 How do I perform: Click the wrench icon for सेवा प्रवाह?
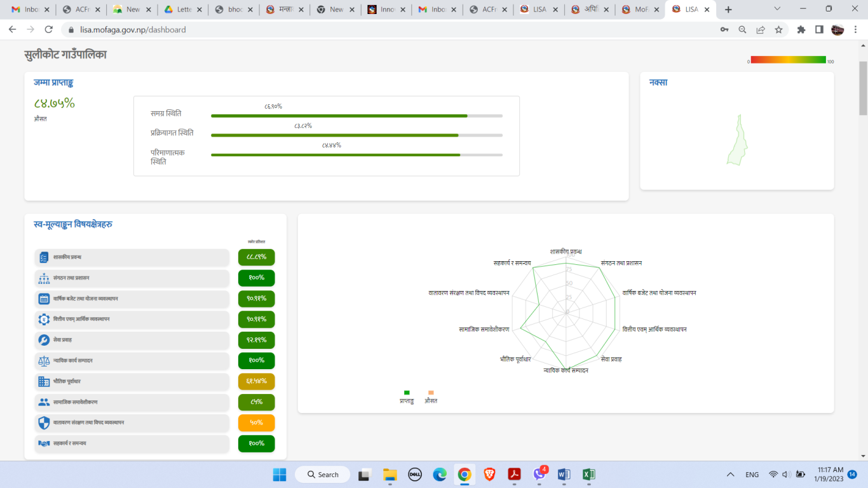point(44,340)
